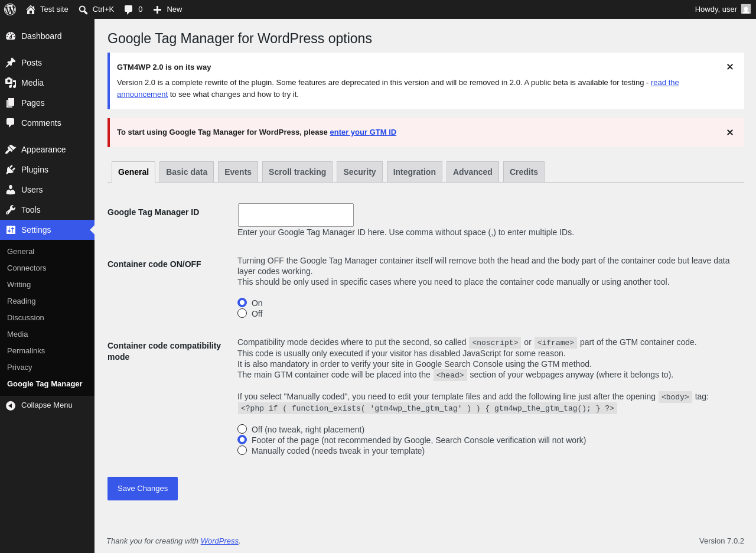Open the Scroll tracking tab
This screenshot has width=756, height=553.
(x=297, y=172)
